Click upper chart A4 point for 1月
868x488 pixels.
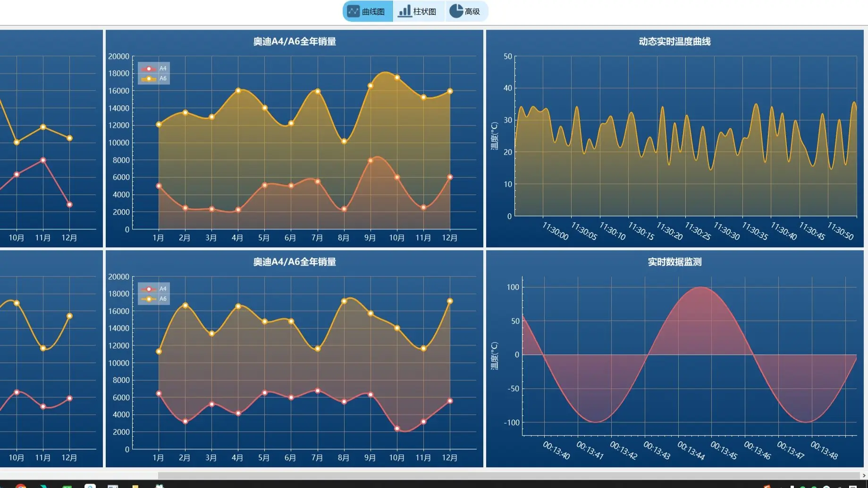pos(159,186)
